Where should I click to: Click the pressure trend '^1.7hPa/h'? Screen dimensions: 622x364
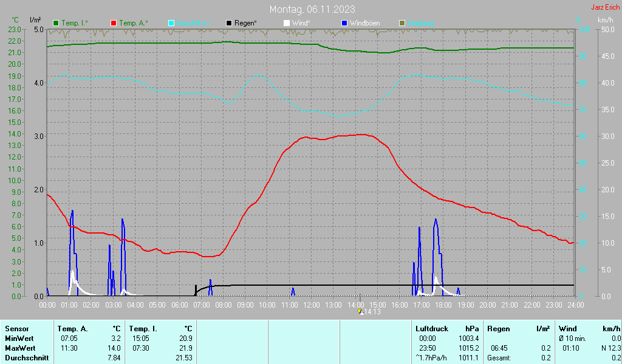pyautogui.click(x=431, y=358)
